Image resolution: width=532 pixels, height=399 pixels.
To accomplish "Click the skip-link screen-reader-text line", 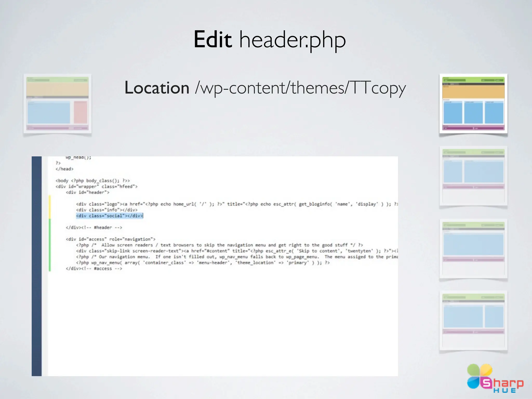I will 237,251.
